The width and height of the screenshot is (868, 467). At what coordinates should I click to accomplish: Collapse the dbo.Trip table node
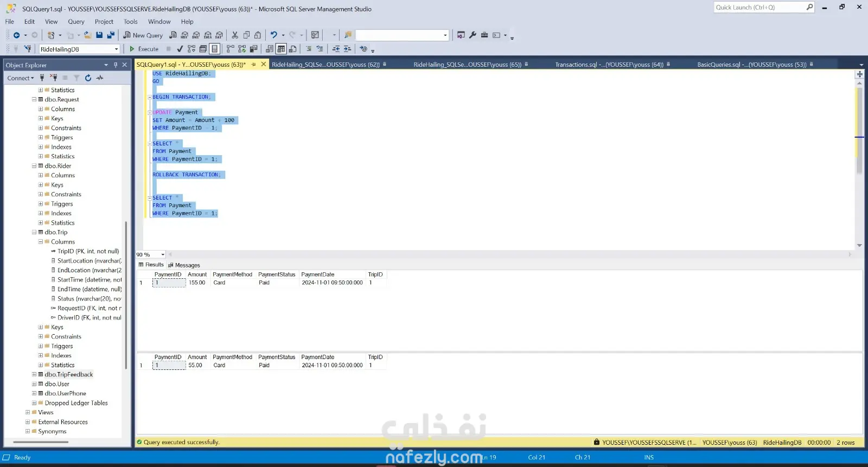pos(34,232)
